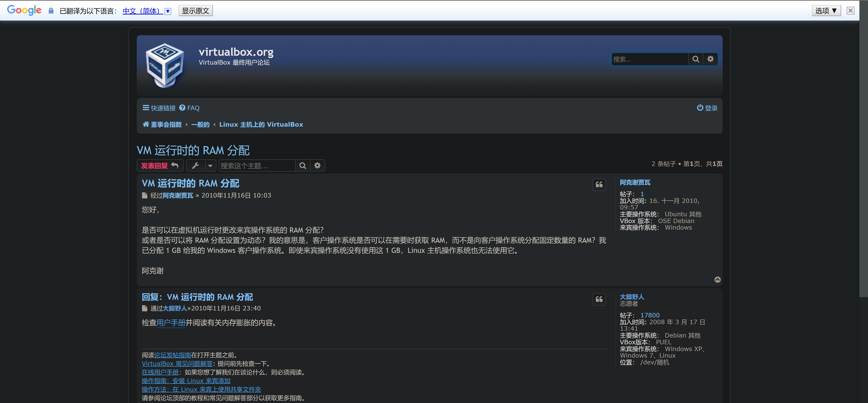Click the header search magnifier icon
Screen dimensions: 868x403
pos(696,59)
